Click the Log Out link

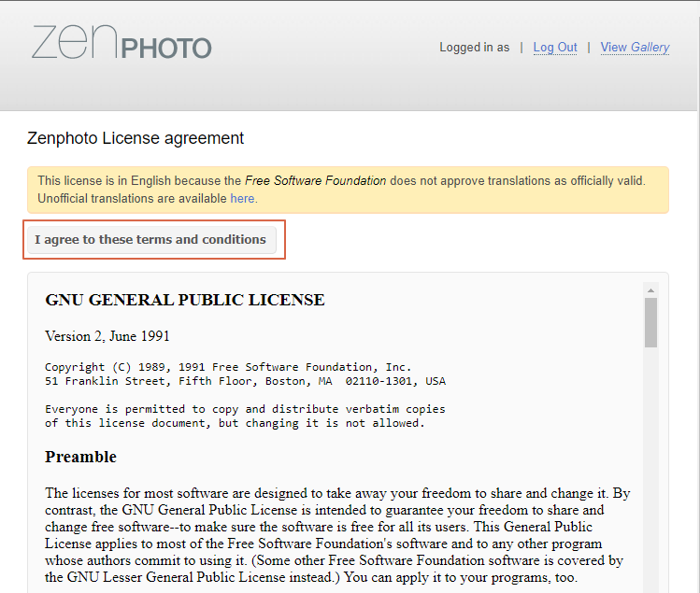pos(555,48)
